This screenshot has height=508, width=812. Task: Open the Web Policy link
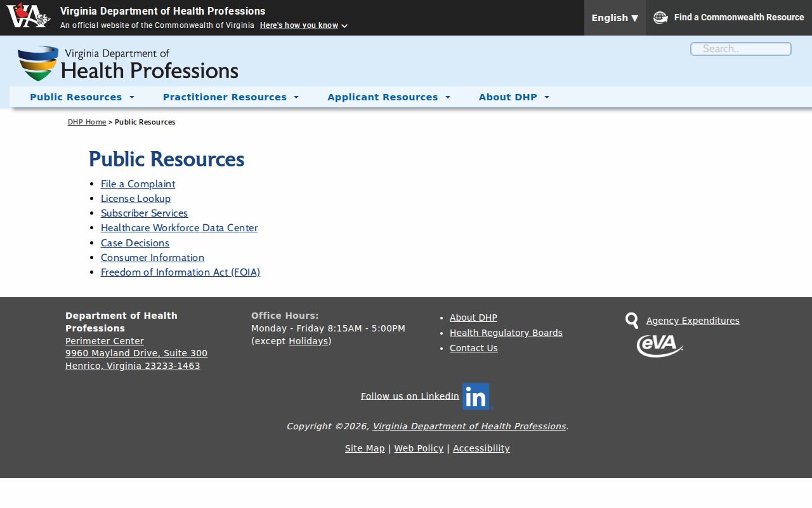click(x=419, y=448)
